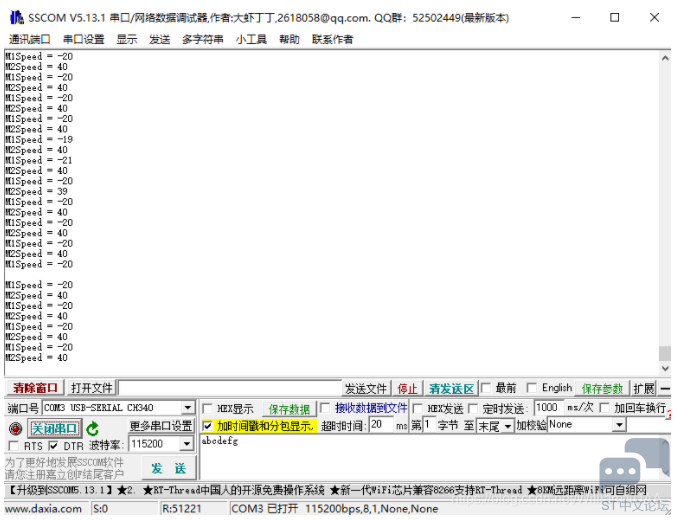This screenshot has height=521, width=678.
Task: Open the 显示 menu
Action: [x=127, y=39]
